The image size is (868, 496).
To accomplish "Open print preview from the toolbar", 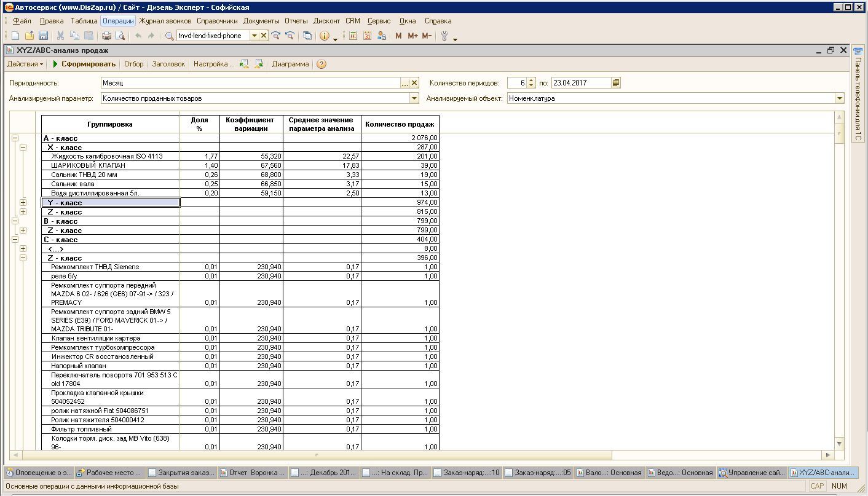I will [x=120, y=36].
